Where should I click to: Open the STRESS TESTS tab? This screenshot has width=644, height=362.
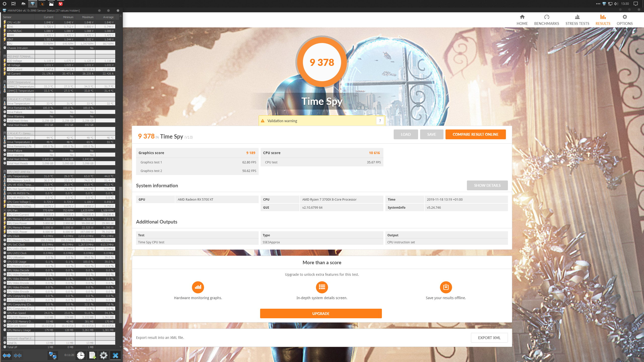(577, 20)
